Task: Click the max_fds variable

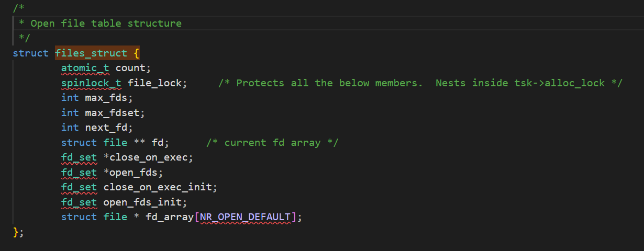Action: pos(109,98)
